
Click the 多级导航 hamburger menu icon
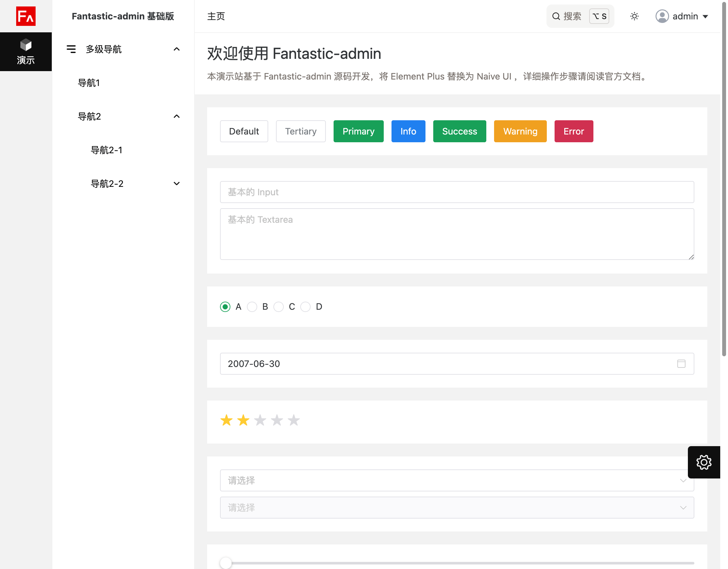(71, 49)
